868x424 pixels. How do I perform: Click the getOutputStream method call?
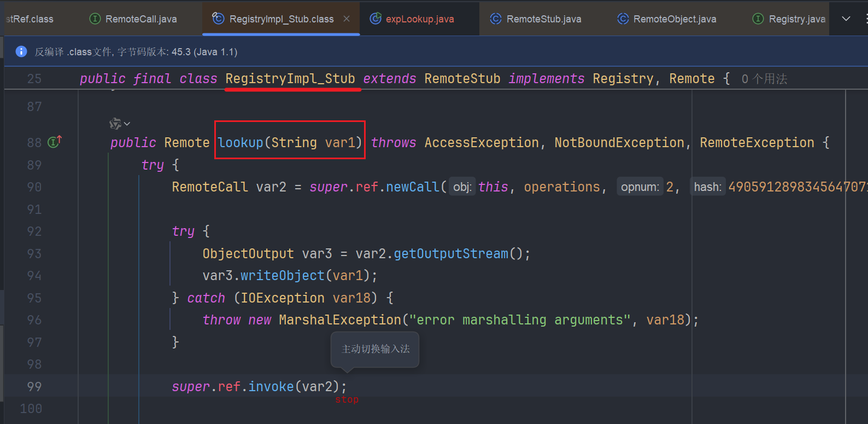point(451,254)
